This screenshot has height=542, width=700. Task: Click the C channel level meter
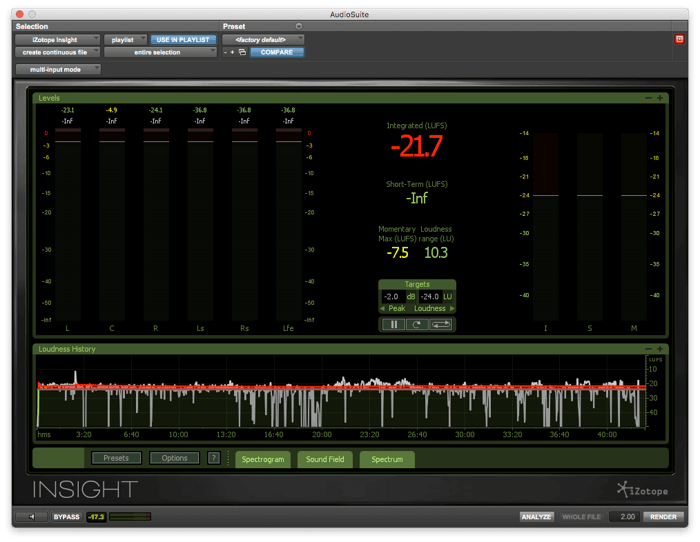pyautogui.click(x=112, y=225)
